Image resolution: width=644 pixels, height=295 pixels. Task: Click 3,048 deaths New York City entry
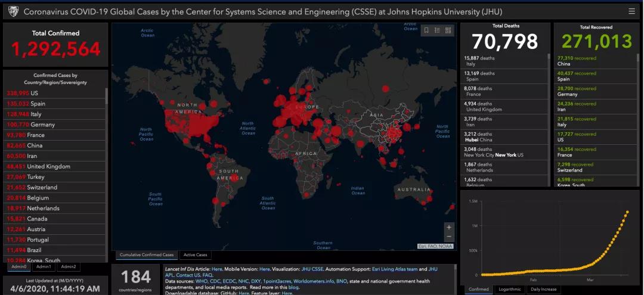tap(503, 152)
